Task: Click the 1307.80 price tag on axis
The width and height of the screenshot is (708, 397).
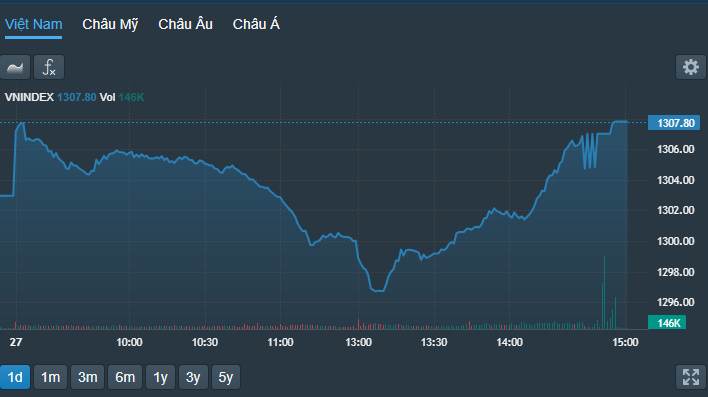Action: click(x=674, y=123)
